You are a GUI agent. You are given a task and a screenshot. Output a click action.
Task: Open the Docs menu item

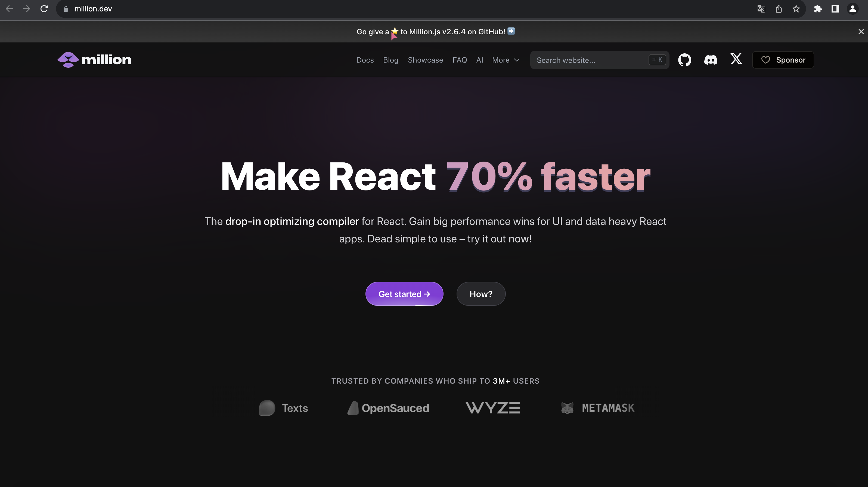(365, 60)
